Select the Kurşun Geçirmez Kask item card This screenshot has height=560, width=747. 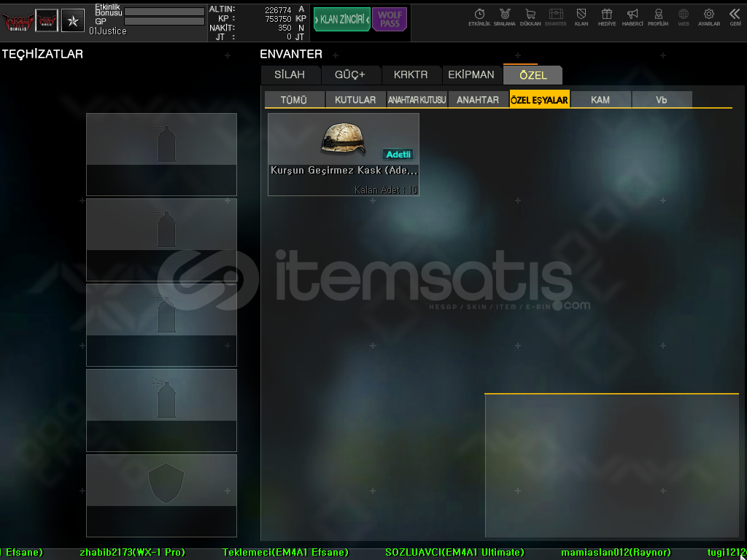[x=344, y=155]
